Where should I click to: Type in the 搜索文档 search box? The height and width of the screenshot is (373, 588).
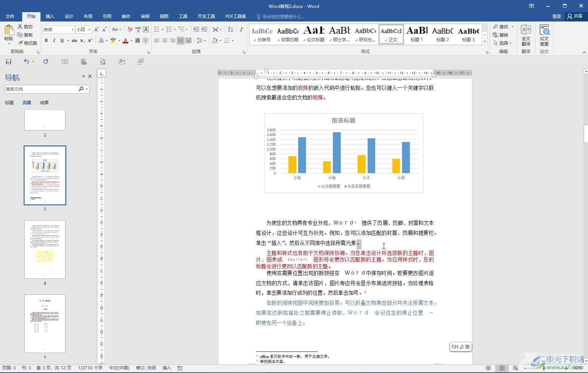[41, 89]
